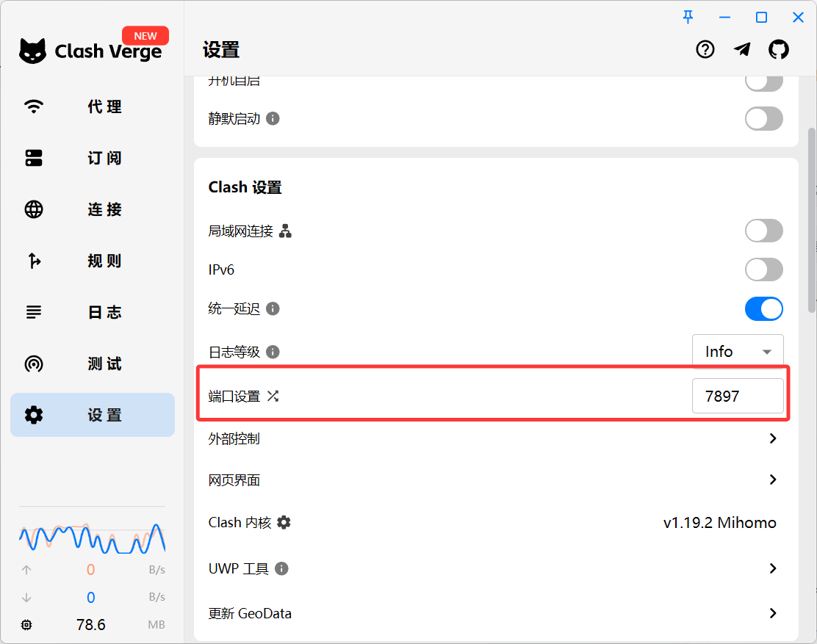Click the traffic graph in sidebar
817x644 pixels.
pos(93,538)
